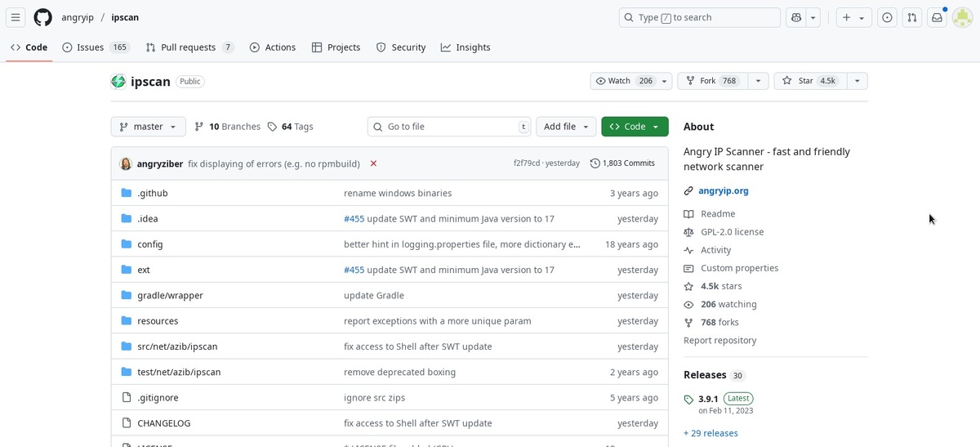
Task: Open the user avatar menu
Action: click(962, 17)
